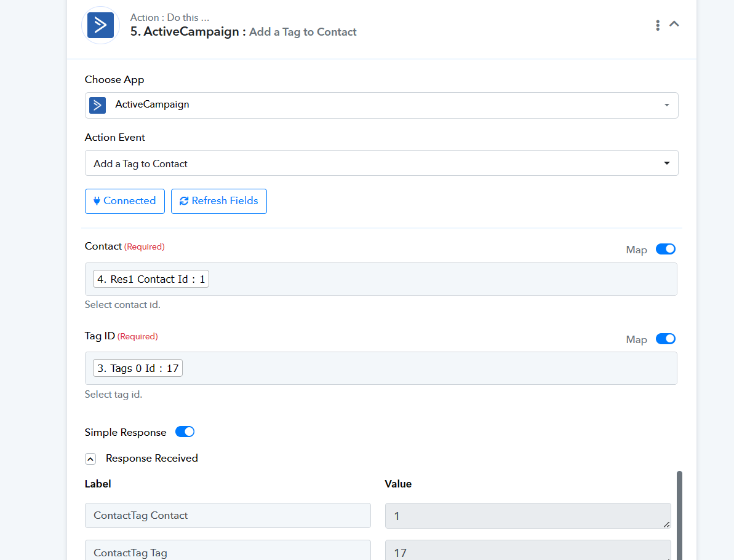Click the value field showing 17

(x=527, y=550)
